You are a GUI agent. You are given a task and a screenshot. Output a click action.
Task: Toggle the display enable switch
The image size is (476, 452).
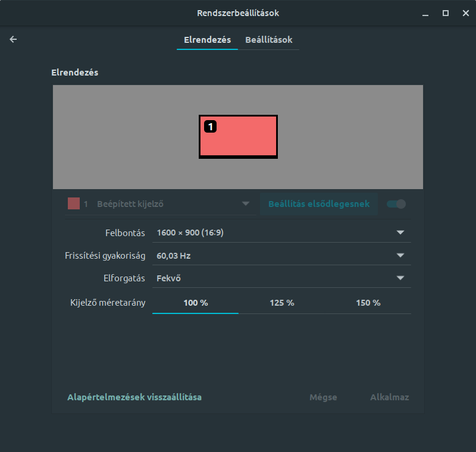(396, 204)
